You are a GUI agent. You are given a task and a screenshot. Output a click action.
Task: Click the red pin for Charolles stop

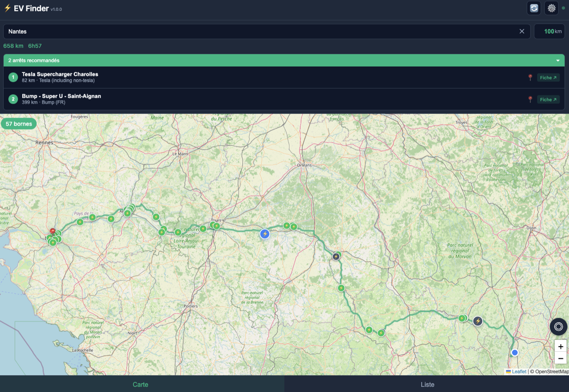click(530, 78)
